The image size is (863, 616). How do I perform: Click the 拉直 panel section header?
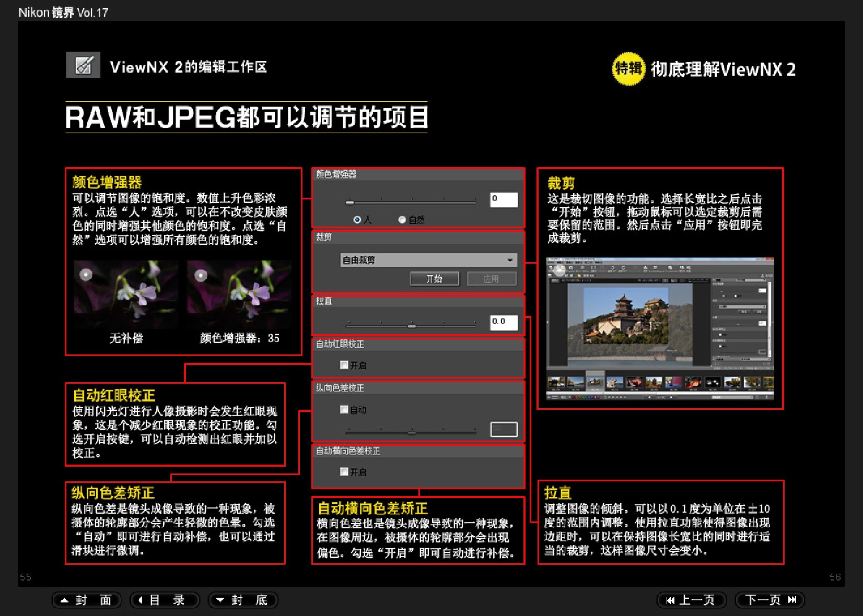click(x=418, y=301)
